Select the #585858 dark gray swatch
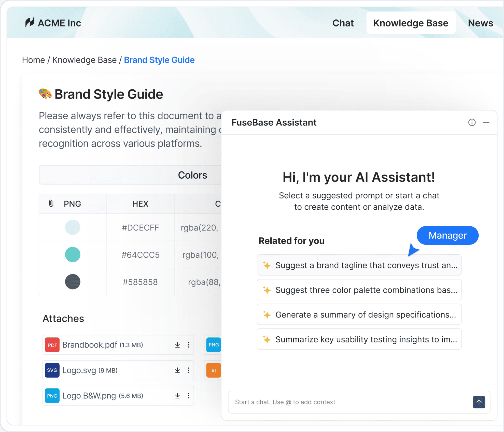504x432 pixels. pyautogui.click(x=73, y=282)
